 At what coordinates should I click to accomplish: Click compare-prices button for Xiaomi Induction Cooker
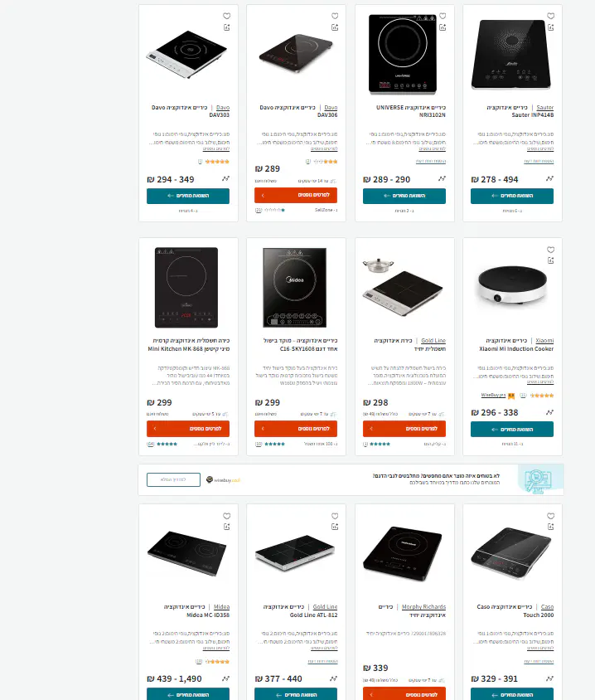click(512, 430)
